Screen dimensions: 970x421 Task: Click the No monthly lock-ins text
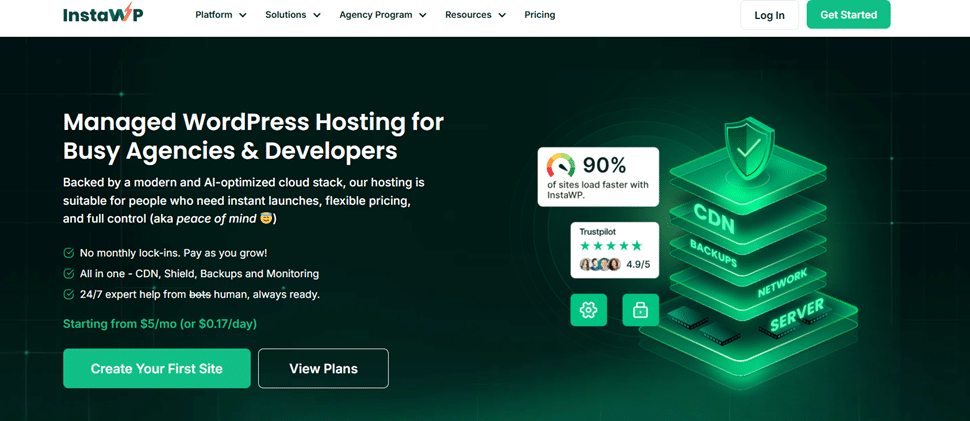point(174,253)
